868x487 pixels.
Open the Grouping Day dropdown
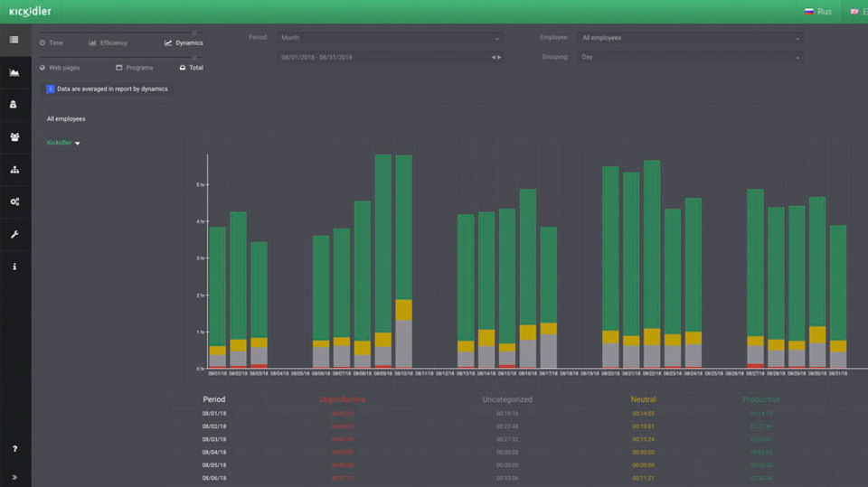(x=690, y=57)
